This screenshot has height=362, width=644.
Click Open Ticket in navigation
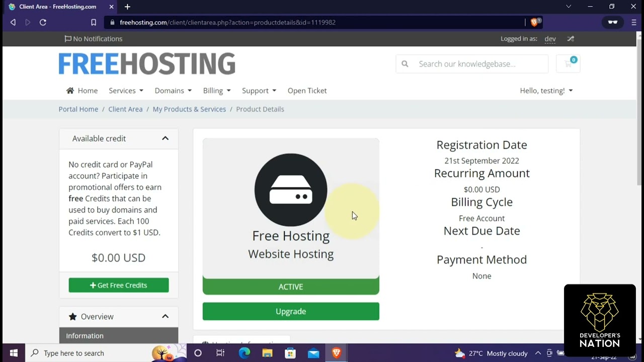coord(307,90)
